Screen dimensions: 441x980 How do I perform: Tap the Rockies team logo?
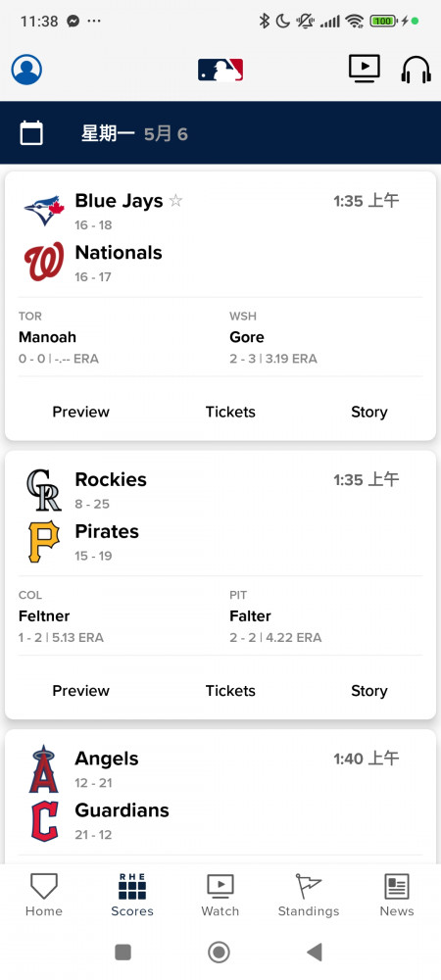pos(44,491)
